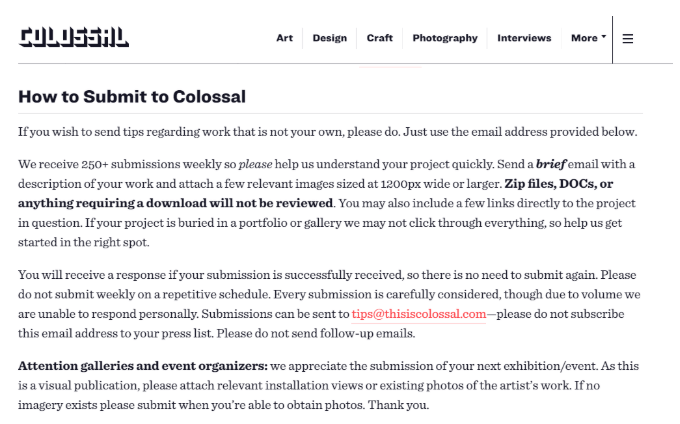Visit the Interviews page
The height and width of the screenshot is (424, 680).
click(x=524, y=38)
